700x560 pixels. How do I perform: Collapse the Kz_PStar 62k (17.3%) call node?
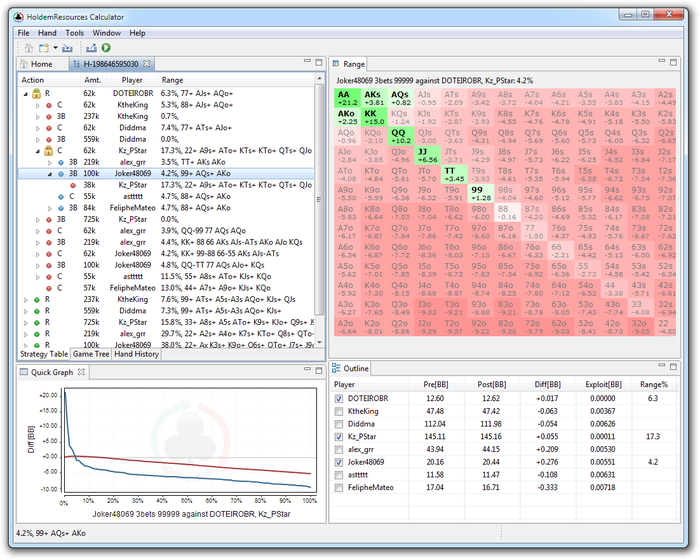click(38, 151)
